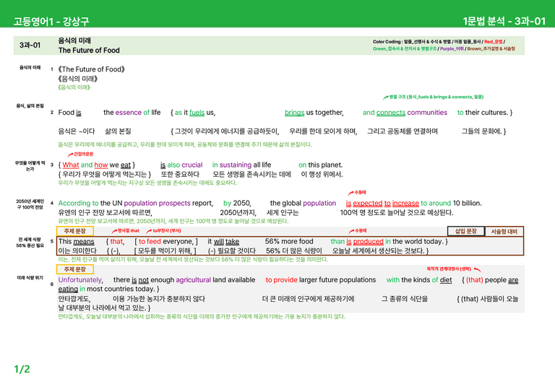The width and height of the screenshot is (555, 392).
Task: Click the red "간접의문문" annotation
Action: pyautogui.click(x=84, y=154)
